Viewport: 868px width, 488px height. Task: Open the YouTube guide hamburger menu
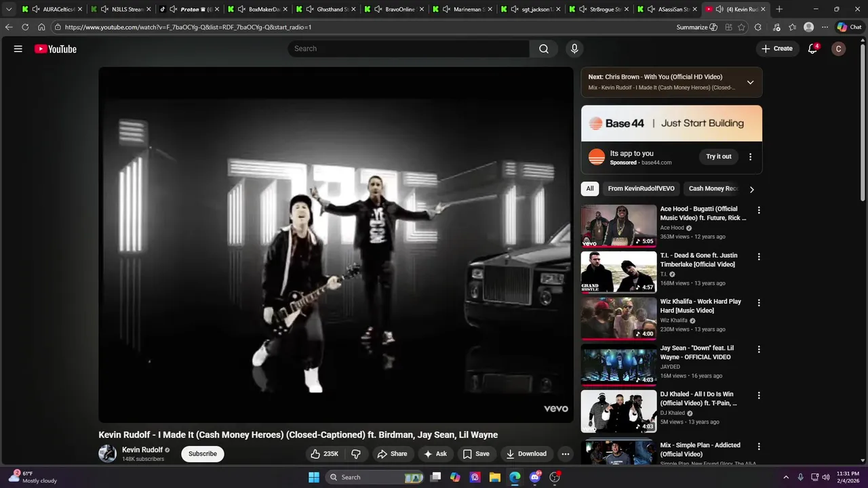[x=18, y=49]
